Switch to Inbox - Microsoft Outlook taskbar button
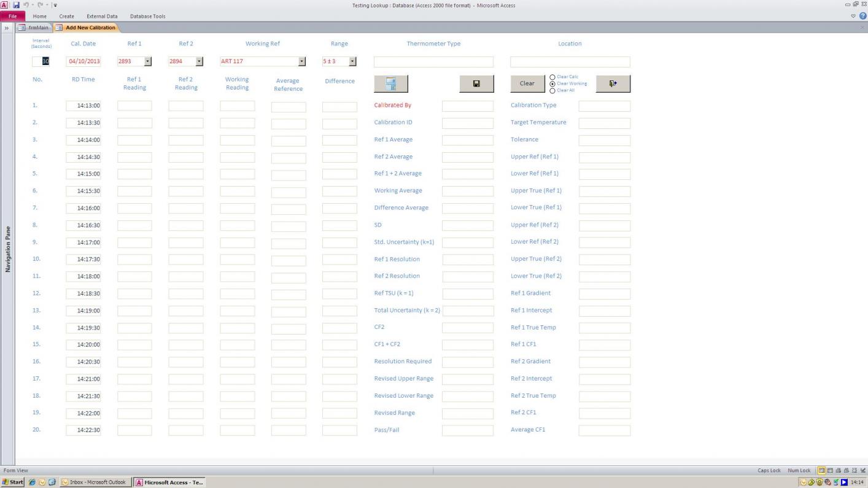The width and height of the screenshot is (868, 488). tap(95, 482)
